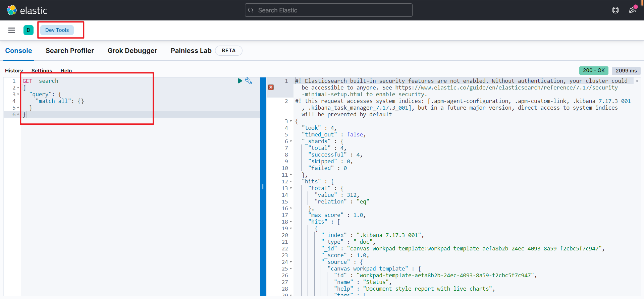Collapse the hits array at output line 18
Screen dimensions: 644x299
(x=291, y=222)
